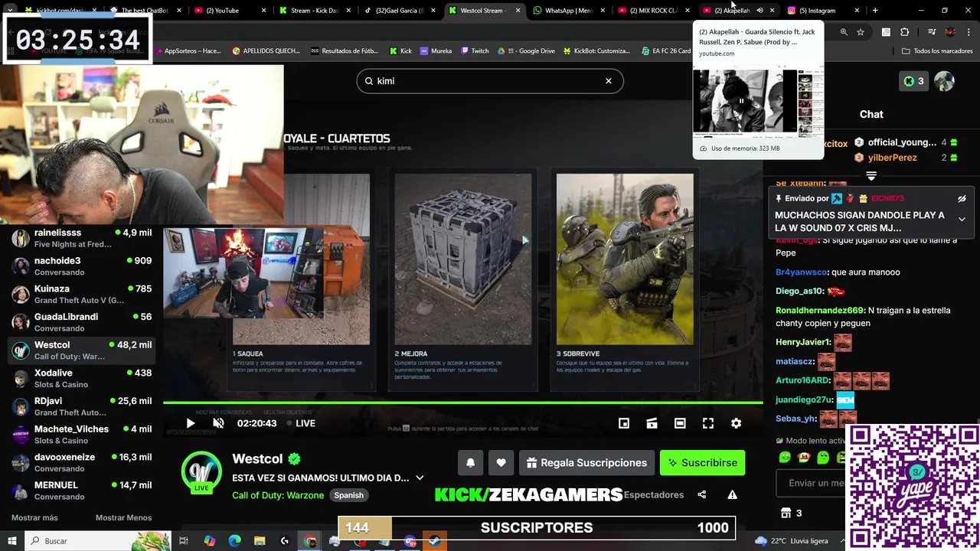Image resolution: width=980 pixels, height=551 pixels.
Task: Open Call of Duty: Warzone category link
Action: pos(278,495)
